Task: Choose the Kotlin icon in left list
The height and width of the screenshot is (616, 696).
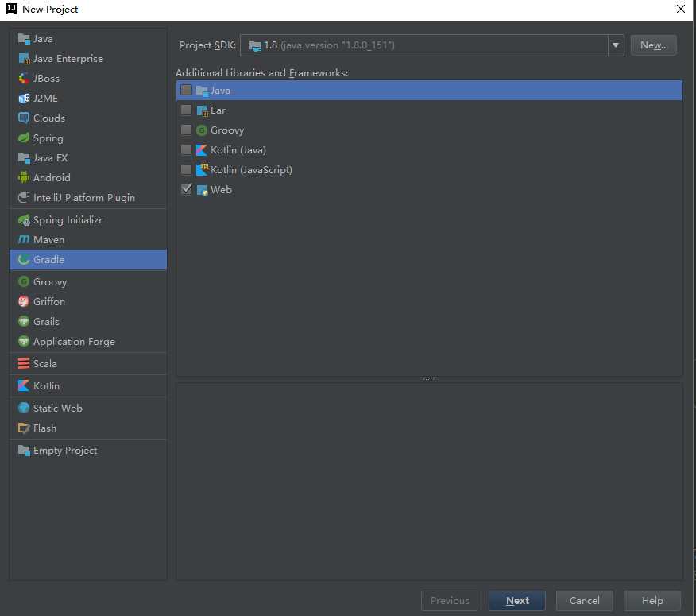Action: [24, 386]
